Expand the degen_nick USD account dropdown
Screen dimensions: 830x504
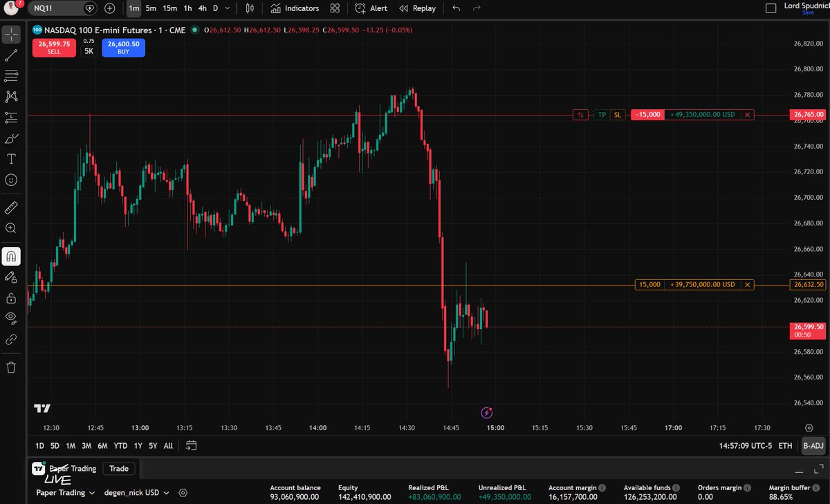pos(136,493)
